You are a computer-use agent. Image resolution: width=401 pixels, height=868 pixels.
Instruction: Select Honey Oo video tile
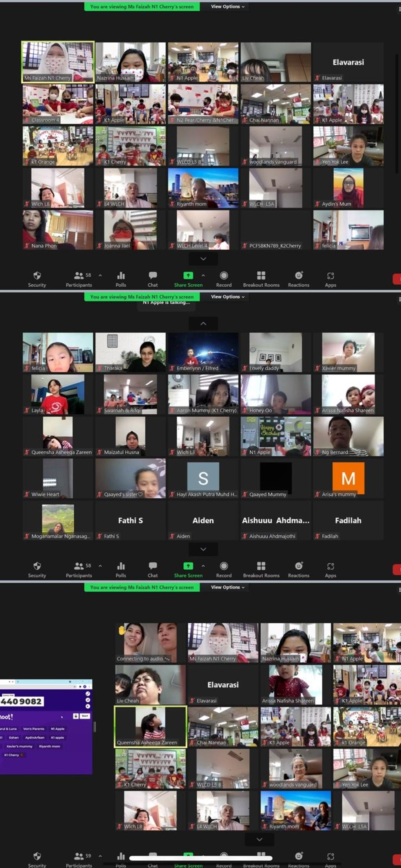276,394
